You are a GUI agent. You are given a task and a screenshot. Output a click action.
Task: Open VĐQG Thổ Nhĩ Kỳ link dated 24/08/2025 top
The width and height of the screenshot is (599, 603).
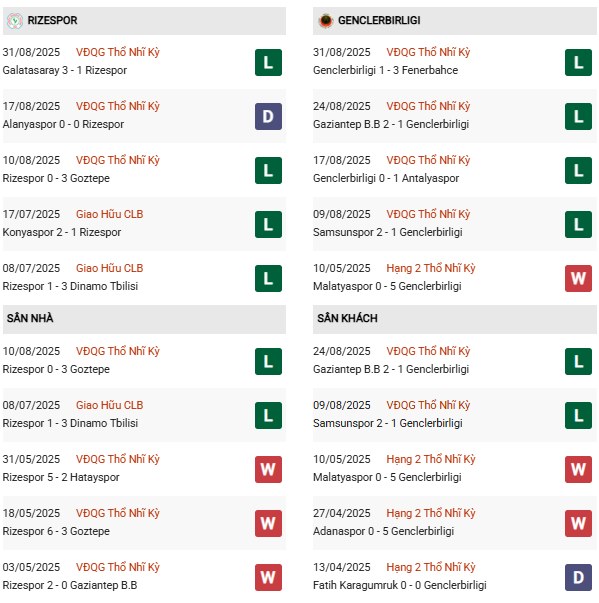click(x=428, y=106)
